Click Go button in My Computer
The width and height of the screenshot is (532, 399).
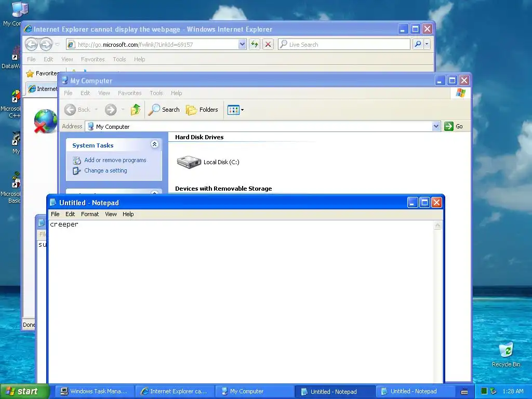tap(454, 126)
